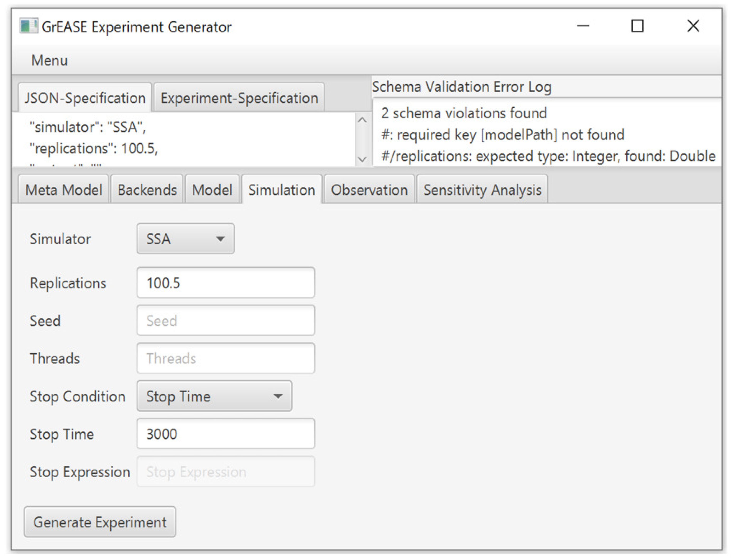Click the modelPath error line in log

pyautogui.click(x=503, y=135)
